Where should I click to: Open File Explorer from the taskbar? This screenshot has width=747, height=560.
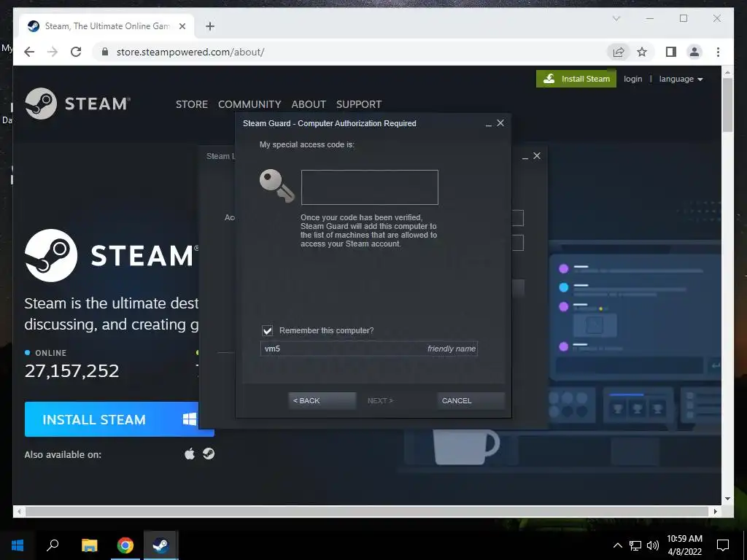(x=89, y=545)
